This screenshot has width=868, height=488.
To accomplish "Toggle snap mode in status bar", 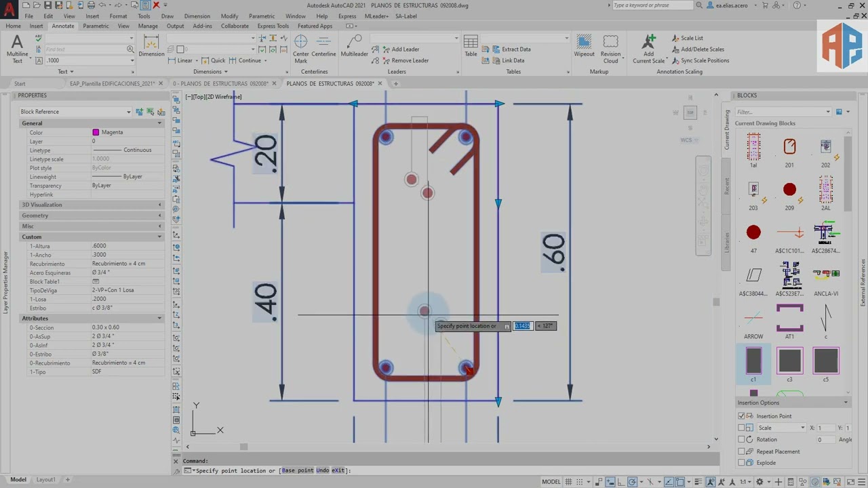I will 580,482.
